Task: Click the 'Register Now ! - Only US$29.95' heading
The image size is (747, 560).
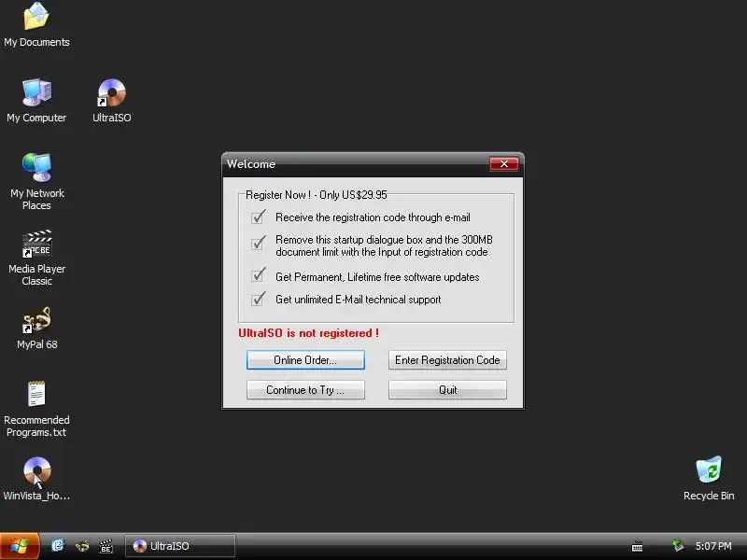Action: [317, 195]
